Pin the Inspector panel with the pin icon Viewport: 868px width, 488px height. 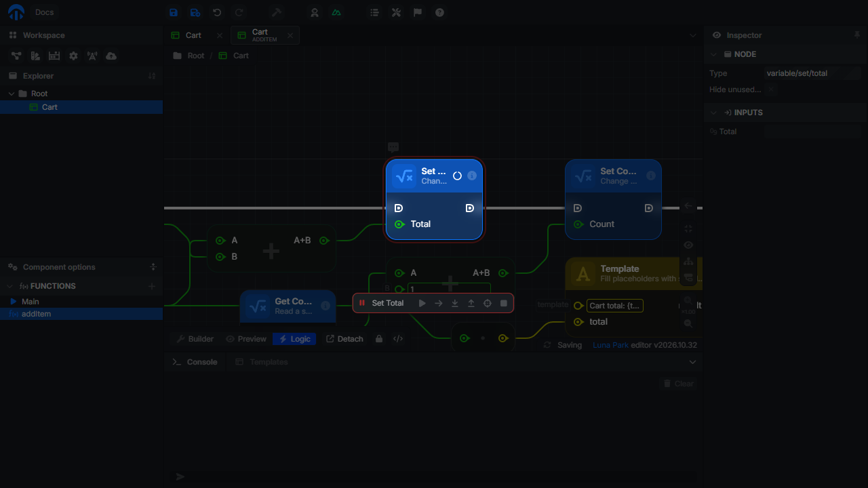857,35
